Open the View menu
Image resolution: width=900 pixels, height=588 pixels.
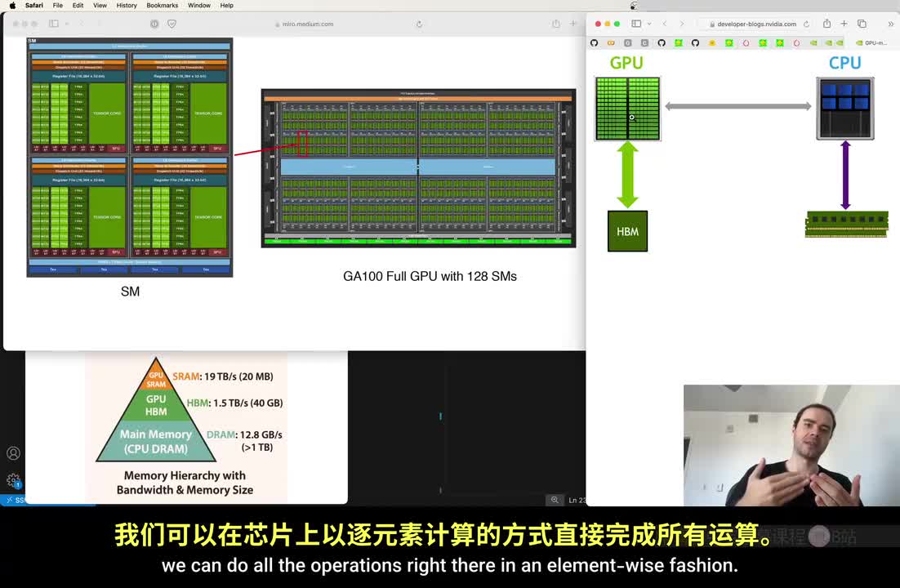[x=100, y=5]
